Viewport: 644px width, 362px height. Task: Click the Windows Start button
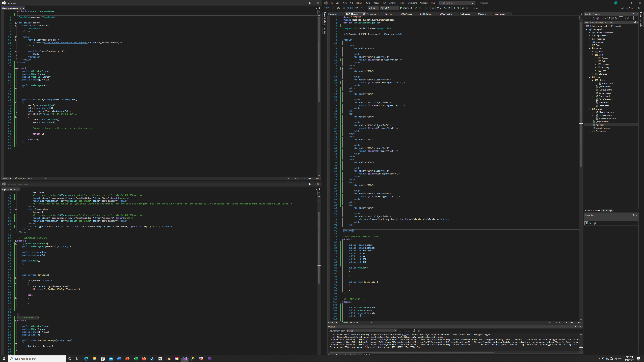[4, 358]
